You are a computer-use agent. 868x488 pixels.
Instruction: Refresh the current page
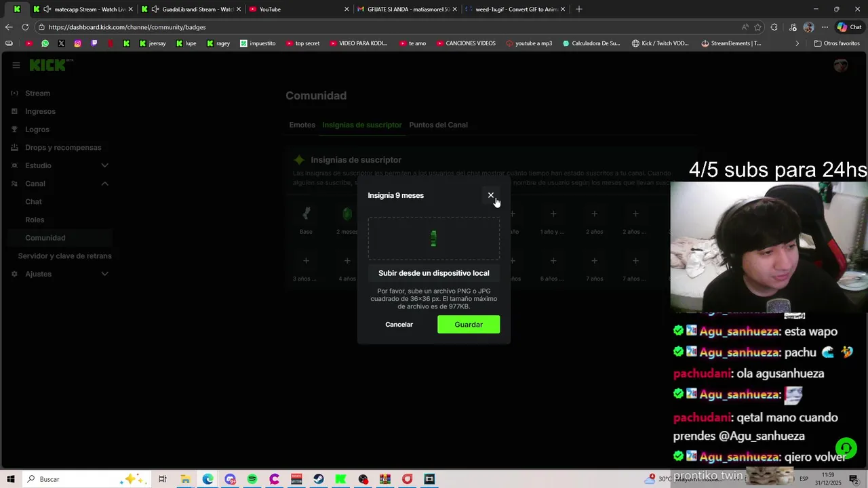[25, 27]
